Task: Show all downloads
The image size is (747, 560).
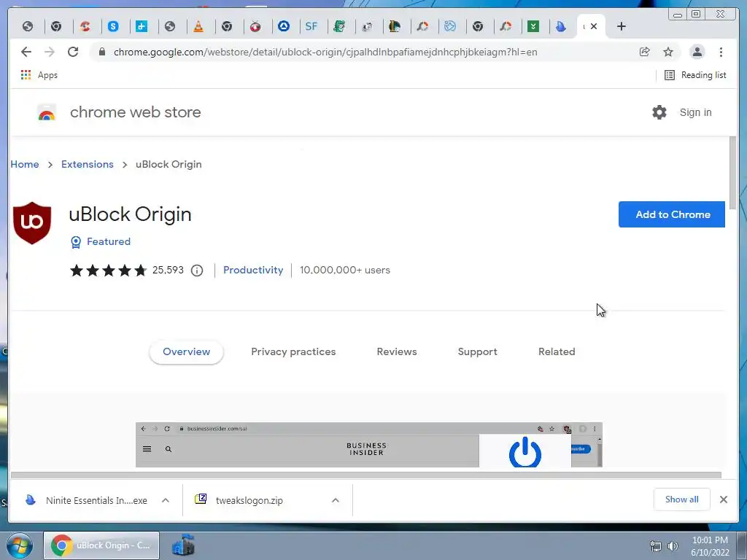Action: click(682, 499)
